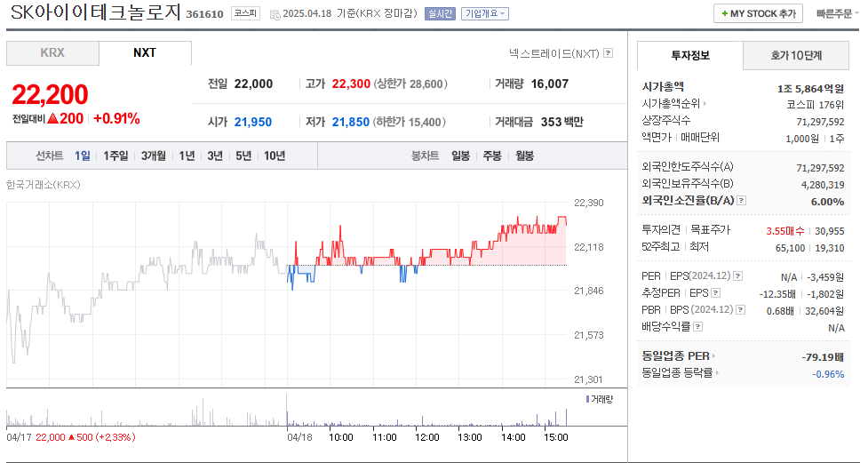Screen dimensions: 868x463
Task: Select the 1주일 line chart period
Action: coord(115,156)
